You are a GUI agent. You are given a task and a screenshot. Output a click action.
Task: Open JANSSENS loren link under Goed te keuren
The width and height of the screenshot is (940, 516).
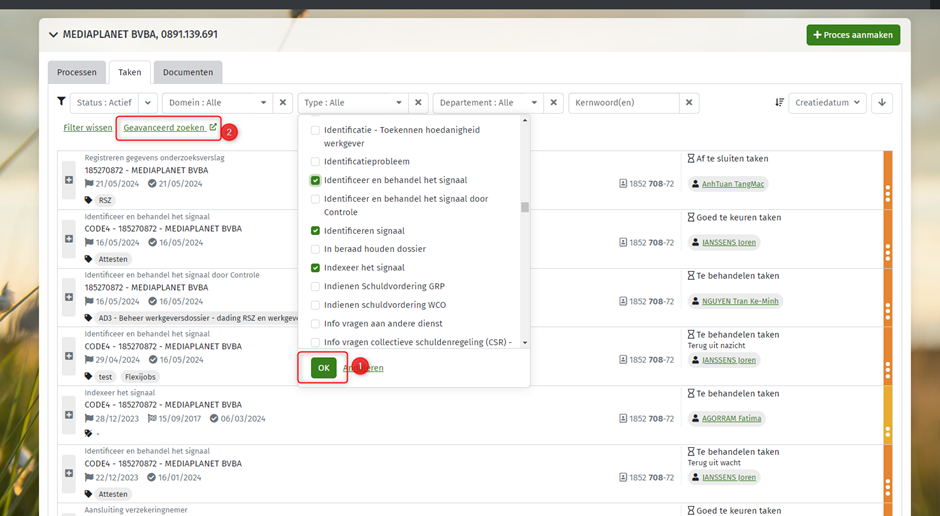[728, 243]
